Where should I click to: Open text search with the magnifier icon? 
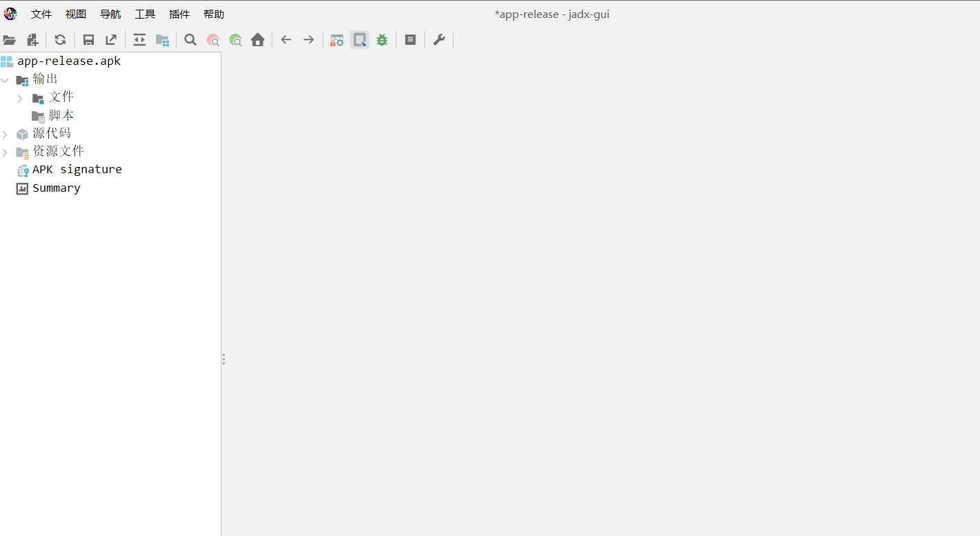[x=190, y=40]
